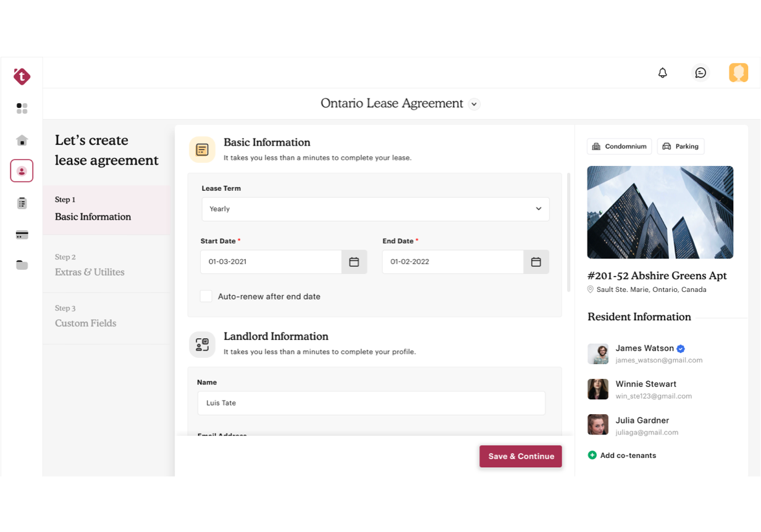Click the landlord Name field Luis Tate
The image size is (761, 532).
click(371, 403)
